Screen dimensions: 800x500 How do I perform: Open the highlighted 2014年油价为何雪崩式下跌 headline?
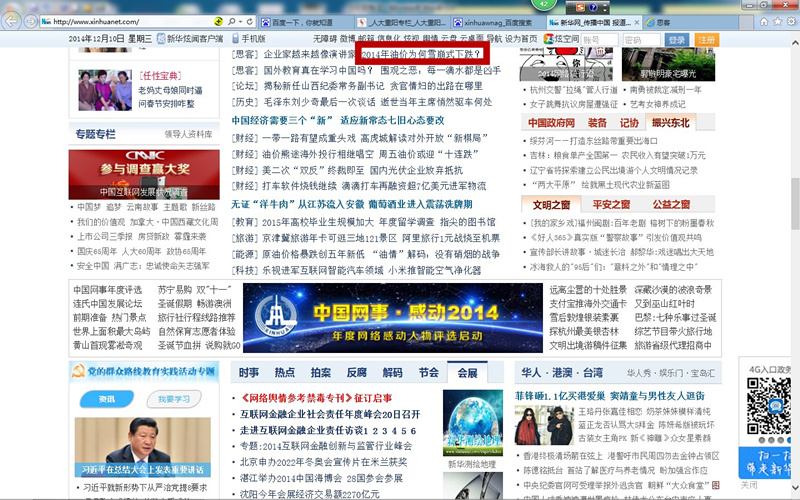tap(421, 54)
